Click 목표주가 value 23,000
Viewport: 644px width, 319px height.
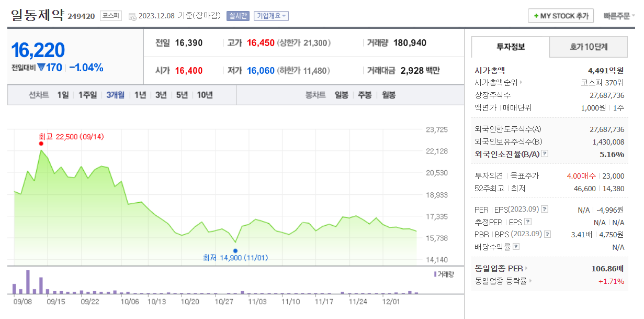(614, 176)
